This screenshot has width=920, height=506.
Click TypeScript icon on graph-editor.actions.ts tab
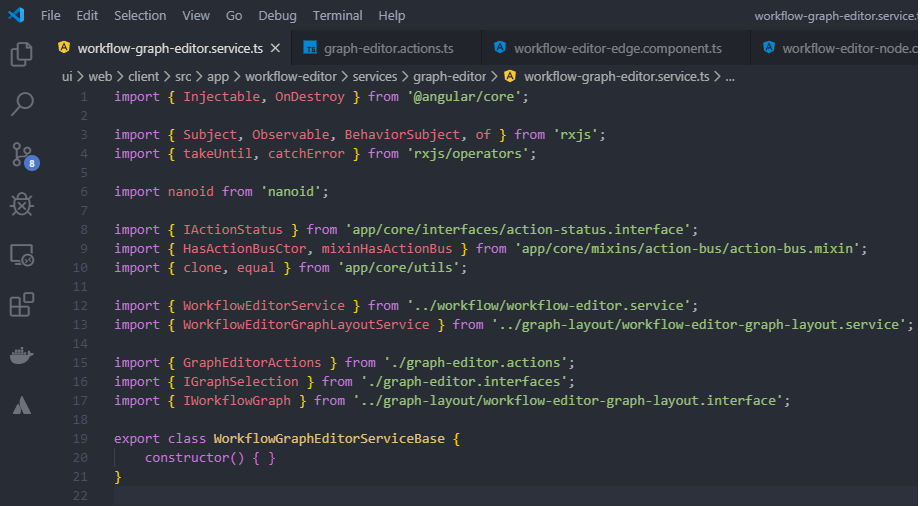point(310,48)
